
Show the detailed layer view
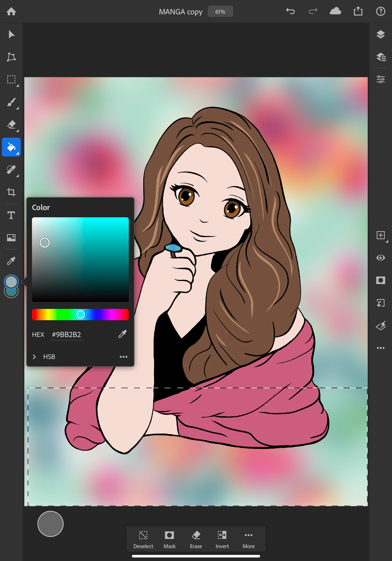380,57
